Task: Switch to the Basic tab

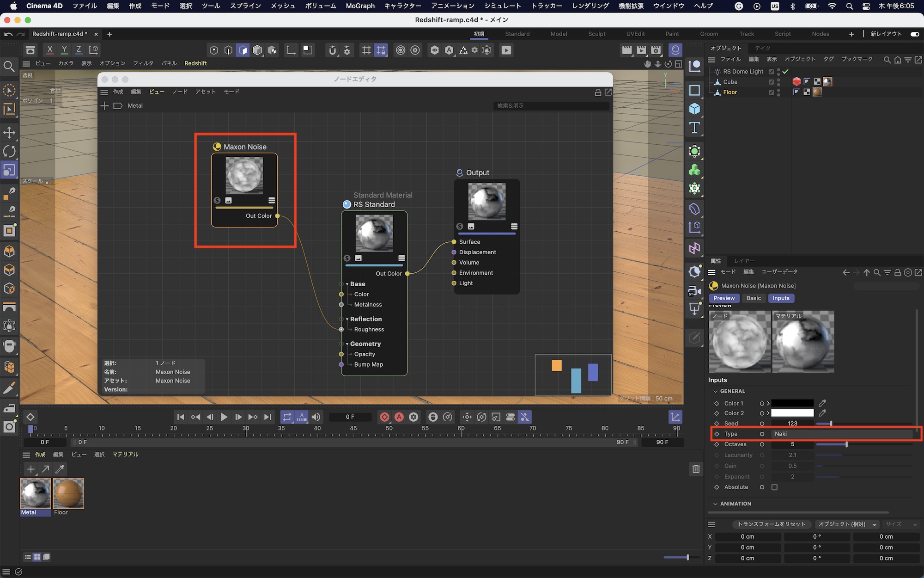Action: tap(754, 298)
